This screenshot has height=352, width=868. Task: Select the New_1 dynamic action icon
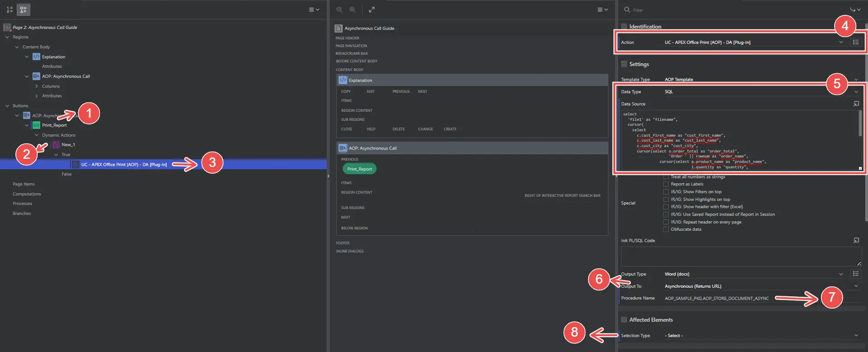tap(56, 144)
